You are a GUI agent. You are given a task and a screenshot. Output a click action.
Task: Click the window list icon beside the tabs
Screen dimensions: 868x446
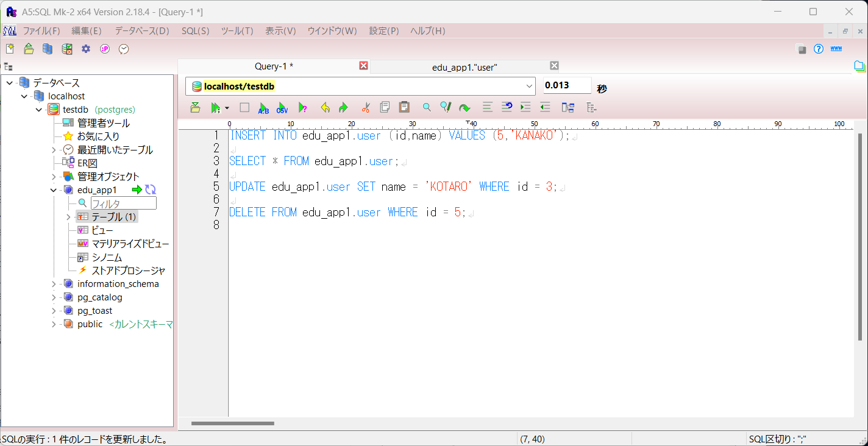click(859, 66)
